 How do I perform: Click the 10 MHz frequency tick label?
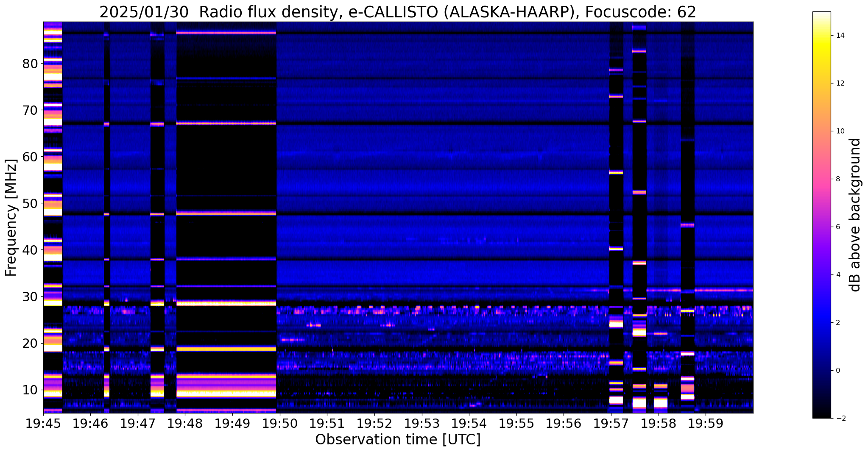[x=30, y=390]
